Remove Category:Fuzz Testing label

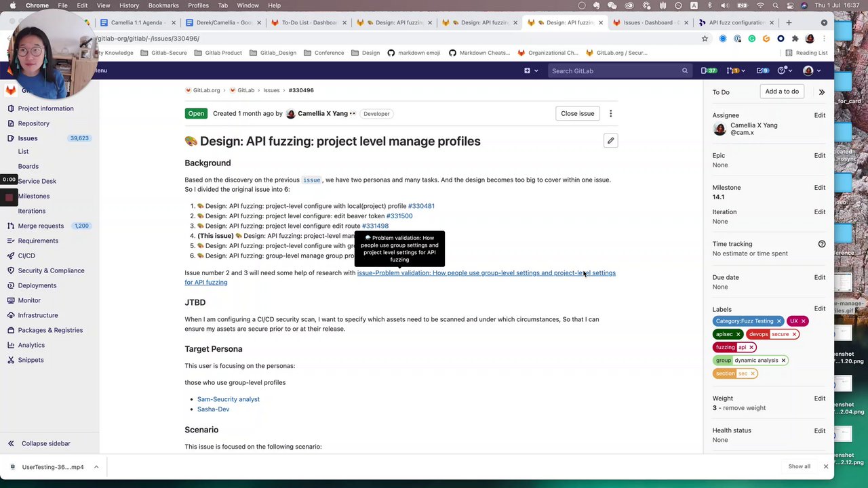click(778, 321)
